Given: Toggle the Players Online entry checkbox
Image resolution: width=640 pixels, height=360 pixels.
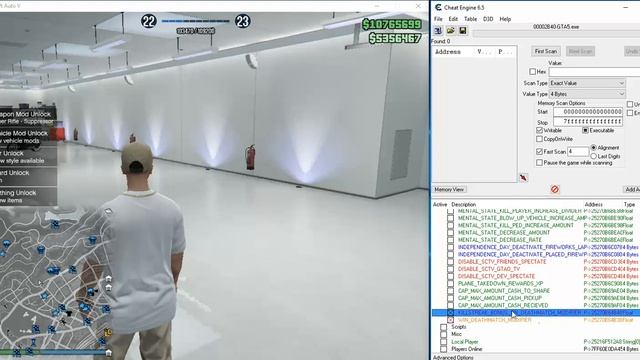Looking at the screenshot, I should click(443, 349).
